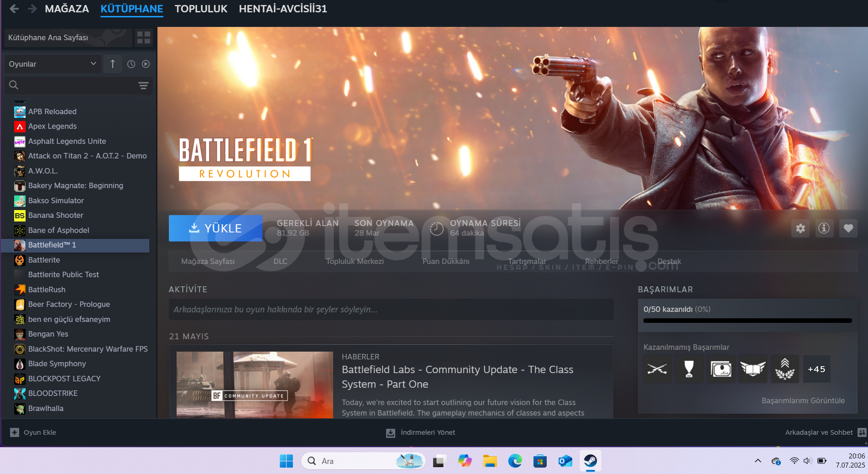Click the trophy cup achievement icon
This screenshot has width=868, height=474.
[x=689, y=369]
